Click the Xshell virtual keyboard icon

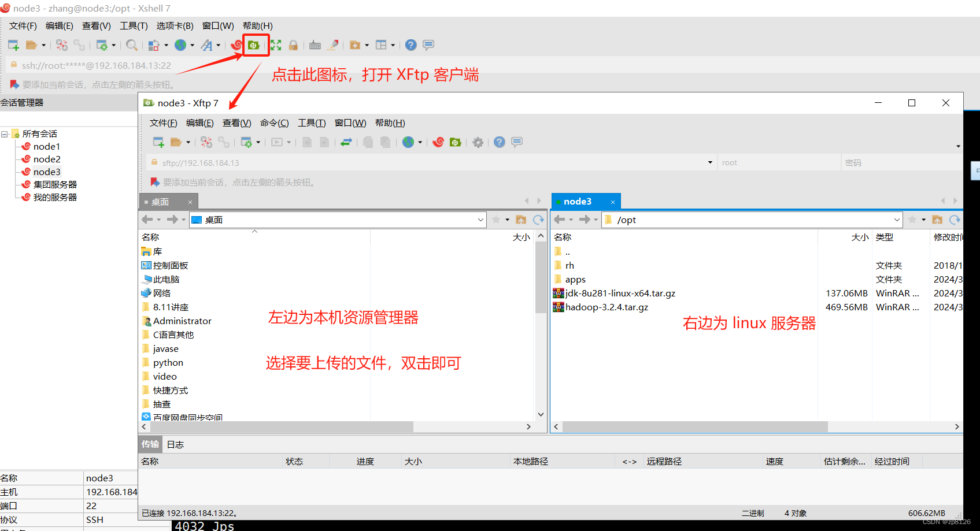pyautogui.click(x=315, y=45)
